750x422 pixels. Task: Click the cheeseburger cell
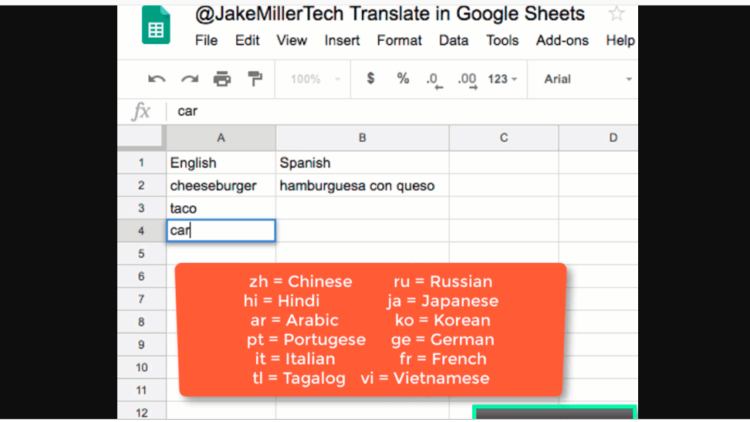pos(221,186)
